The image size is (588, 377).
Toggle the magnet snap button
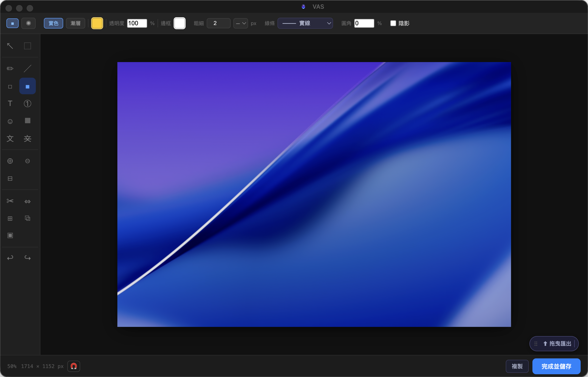[x=74, y=366]
